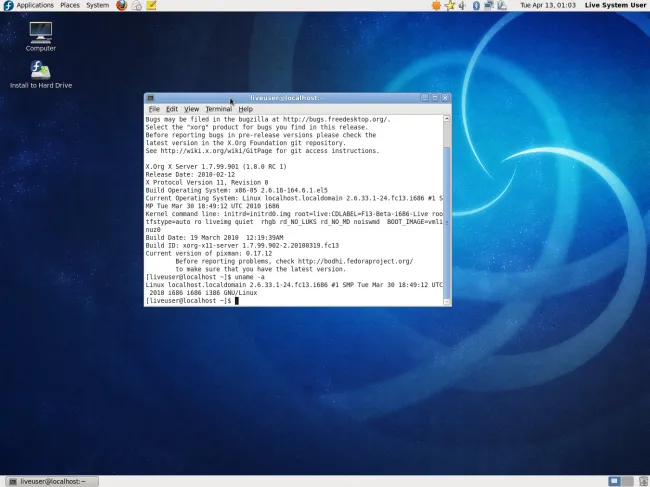
Task: Launch the mail client envelope icon
Action: coord(137,5)
